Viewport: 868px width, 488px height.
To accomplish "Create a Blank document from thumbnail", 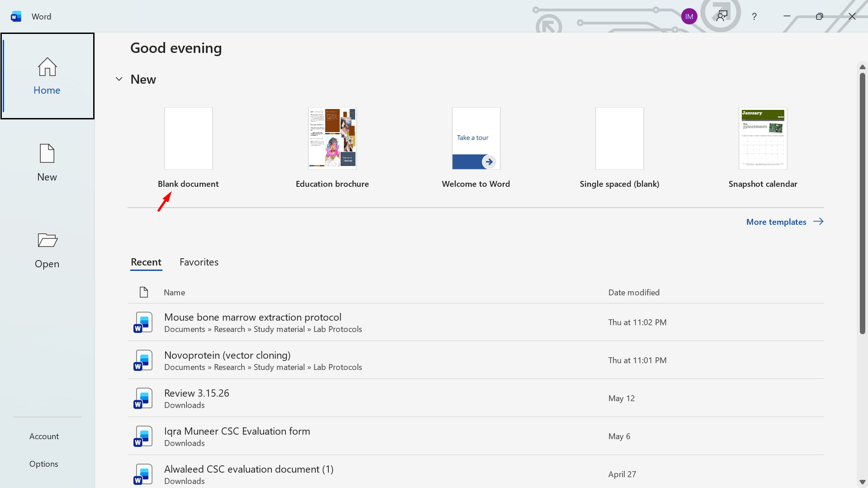I will 189,138.
